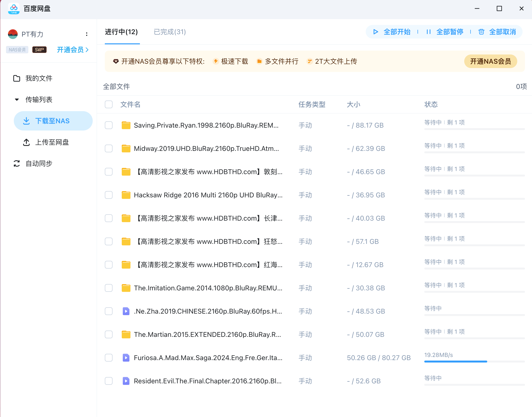Click the NAS会员 badge
The width and height of the screenshot is (532, 417).
(x=17, y=50)
